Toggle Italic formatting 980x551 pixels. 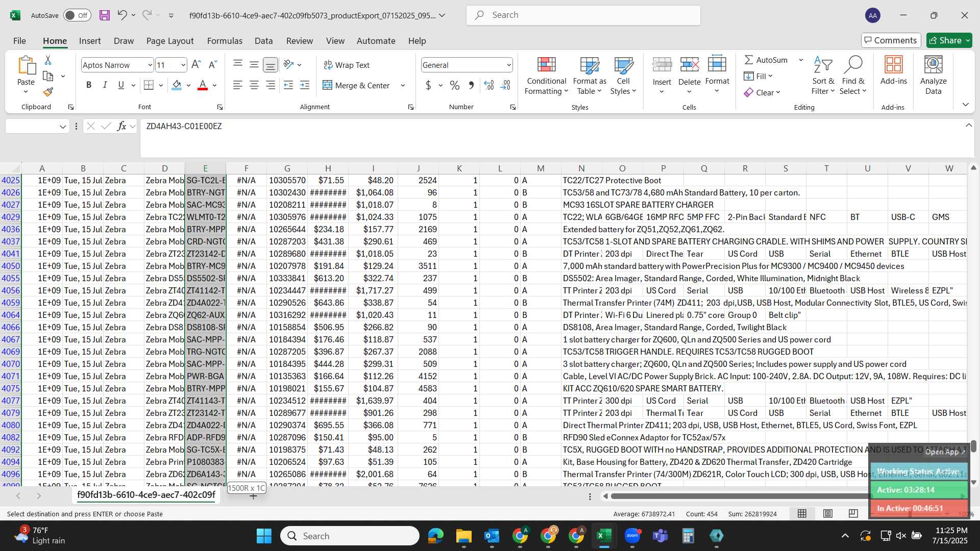(105, 85)
